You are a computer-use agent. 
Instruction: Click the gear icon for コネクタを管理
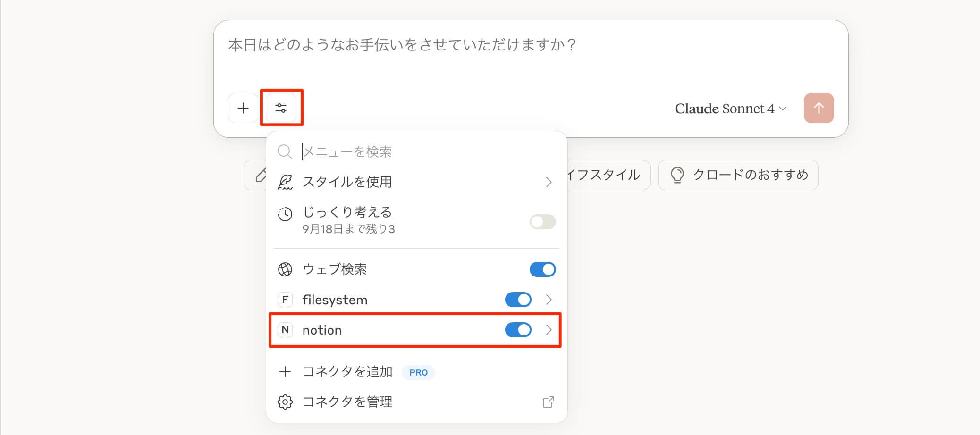click(285, 402)
